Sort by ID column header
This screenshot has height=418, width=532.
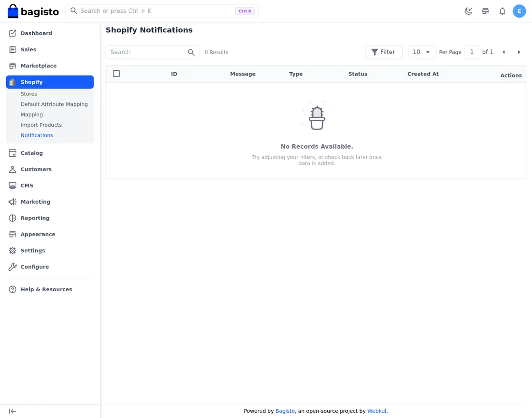click(x=174, y=74)
